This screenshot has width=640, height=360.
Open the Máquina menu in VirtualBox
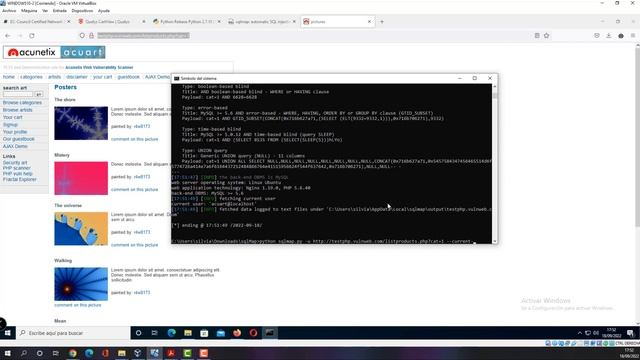click(29, 11)
